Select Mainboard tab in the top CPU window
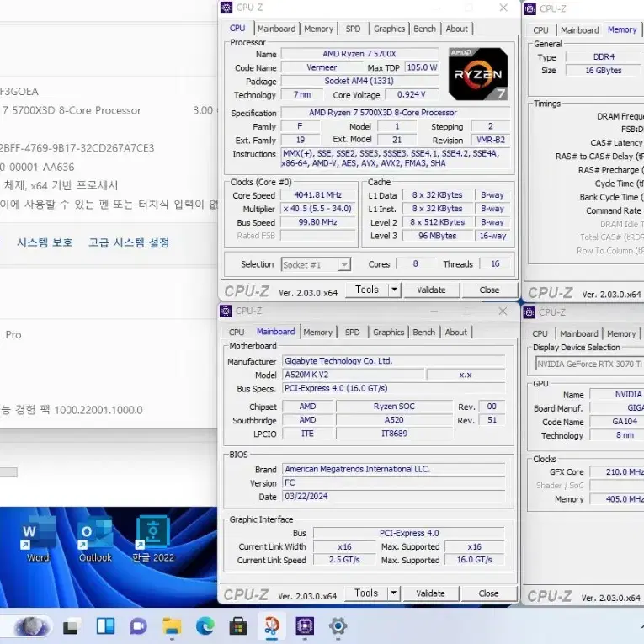 [x=276, y=29]
